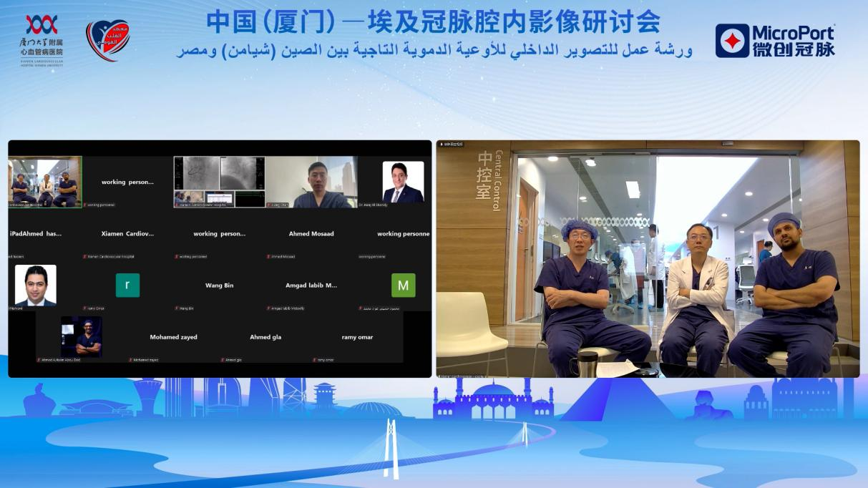Click muted mic icon under the green M avatar
Image resolution: width=868 pixels, height=488 pixels.
pos(361,308)
